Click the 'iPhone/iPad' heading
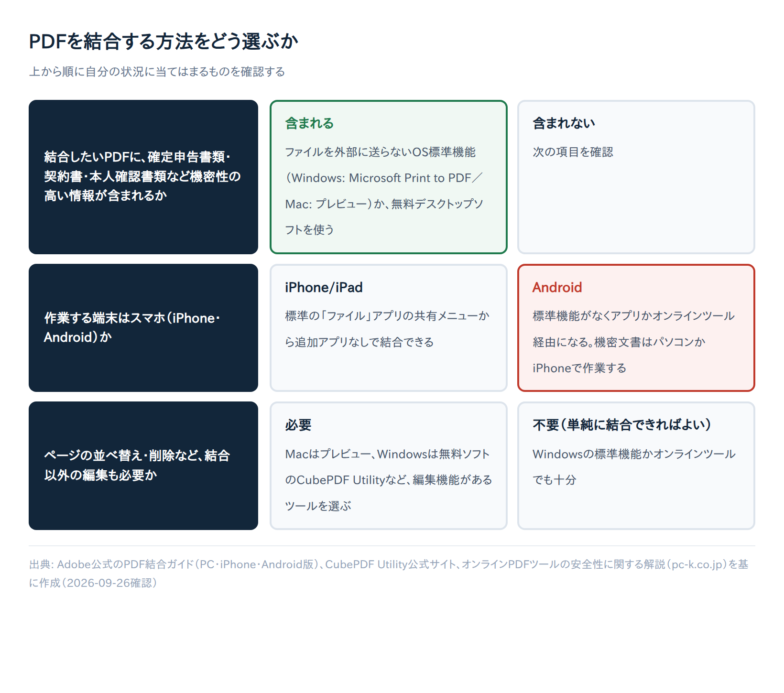The height and width of the screenshot is (693, 784). point(324,287)
